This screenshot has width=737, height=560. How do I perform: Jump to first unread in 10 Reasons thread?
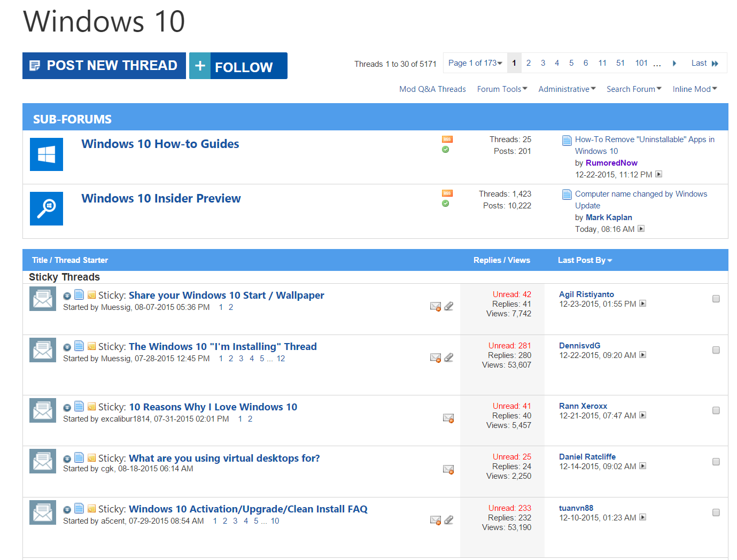point(67,408)
